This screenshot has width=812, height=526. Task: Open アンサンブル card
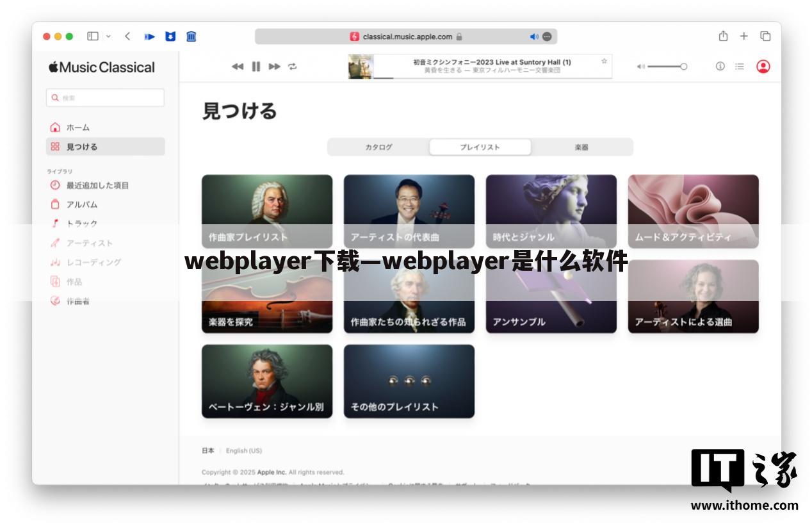[551, 297]
